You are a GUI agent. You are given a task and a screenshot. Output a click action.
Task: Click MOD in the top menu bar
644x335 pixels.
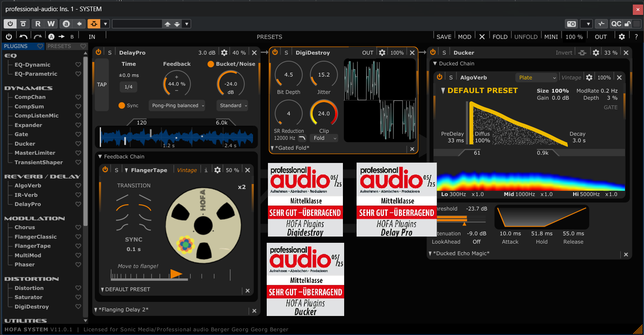pyautogui.click(x=464, y=36)
